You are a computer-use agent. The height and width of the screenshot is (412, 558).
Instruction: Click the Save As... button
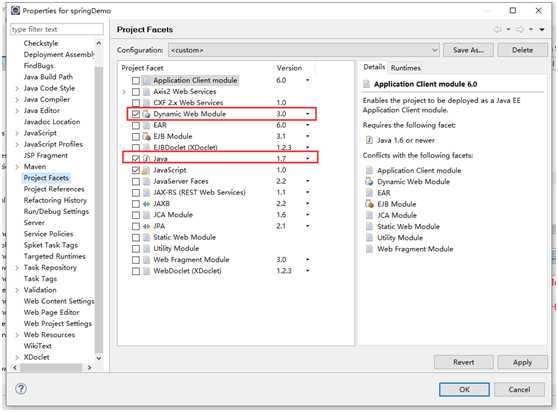point(468,50)
